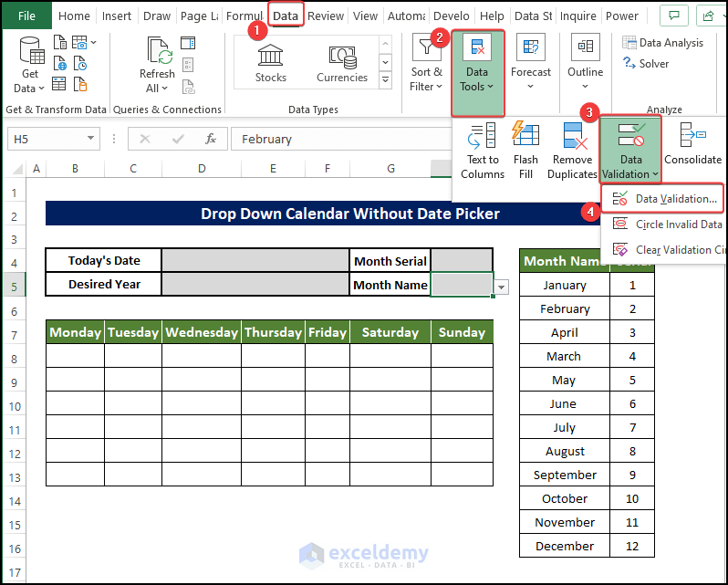Viewport: 728px width, 585px height.
Task: Click the December cell in the month list
Action: point(565,546)
